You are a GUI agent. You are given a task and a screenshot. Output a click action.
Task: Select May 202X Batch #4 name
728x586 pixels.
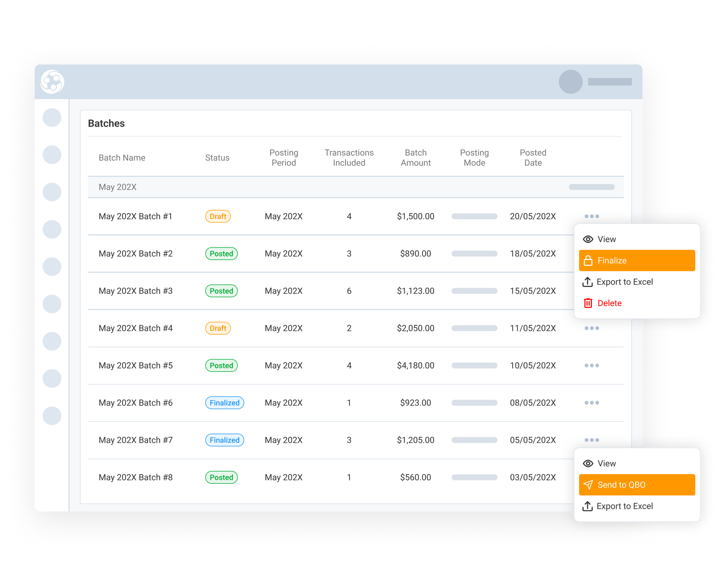[135, 328]
